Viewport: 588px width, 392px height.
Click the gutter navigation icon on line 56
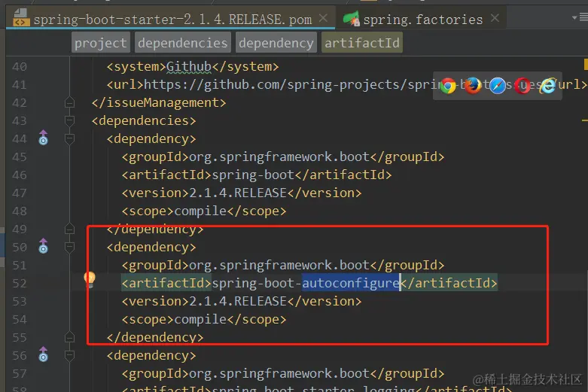(44, 354)
